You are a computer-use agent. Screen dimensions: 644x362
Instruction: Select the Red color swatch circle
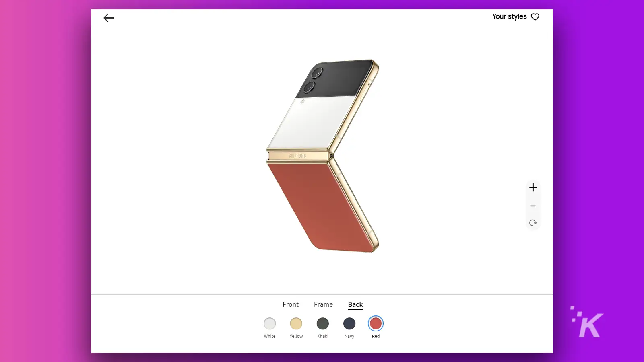pyautogui.click(x=376, y=323)
